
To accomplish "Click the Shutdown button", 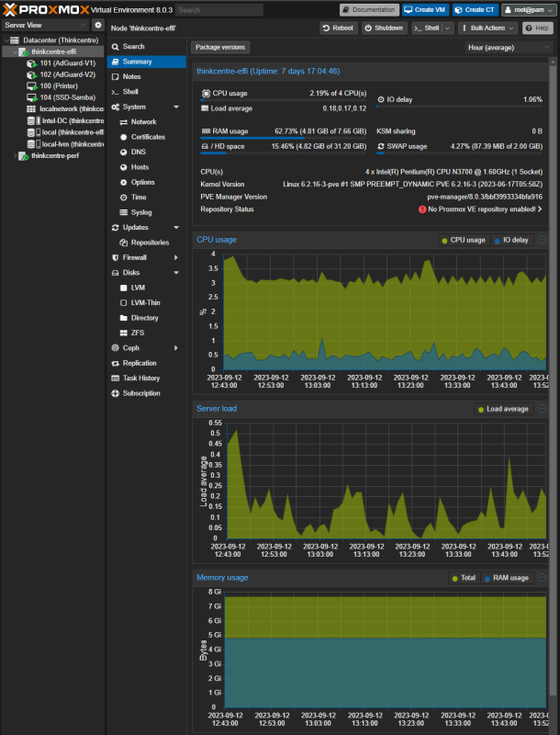I will click(384, 28).
